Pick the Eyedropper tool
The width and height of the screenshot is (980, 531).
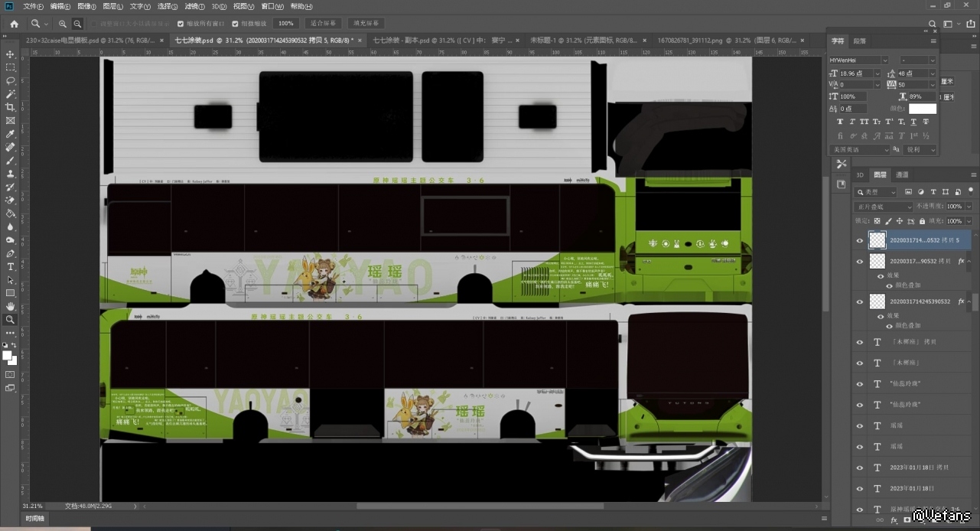pos(11,134)
